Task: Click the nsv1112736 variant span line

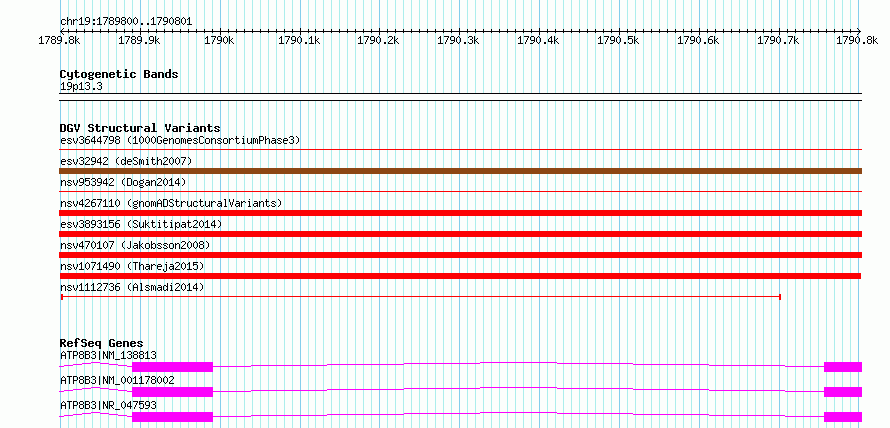Action: [421, 297]
